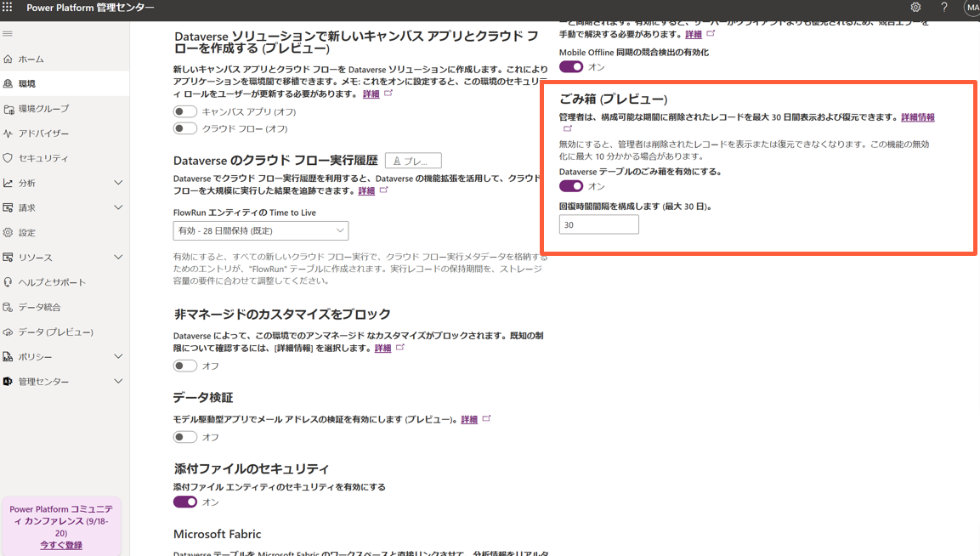Click the 請求 billing icon
Screen dimensions: 980x556
[8, 207]
